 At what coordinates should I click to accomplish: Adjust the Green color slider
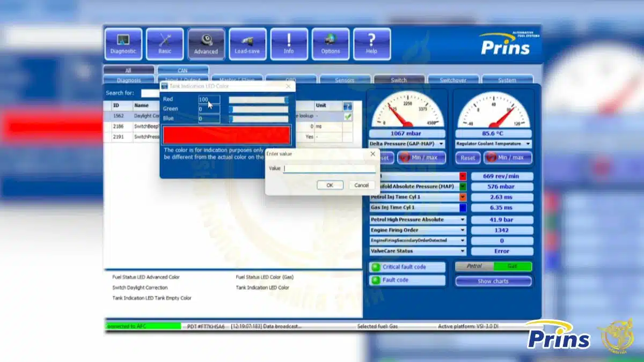coord(259,109)
